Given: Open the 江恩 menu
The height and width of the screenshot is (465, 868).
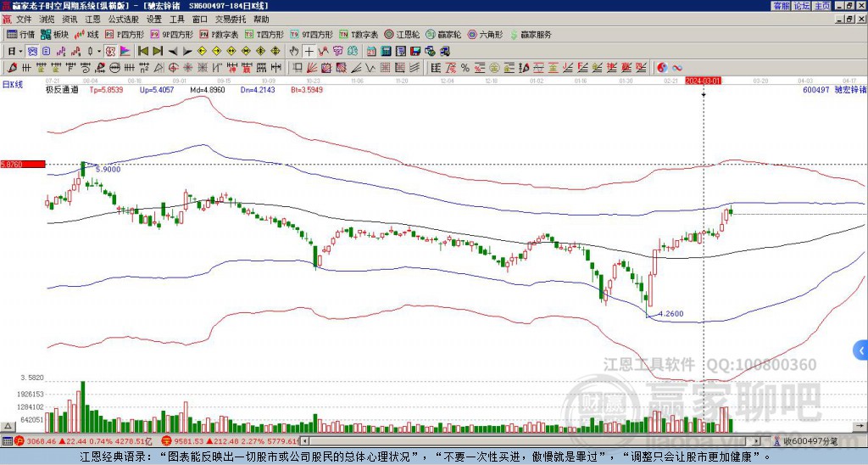Looking at the screenshot, I should tap(93, 20).
